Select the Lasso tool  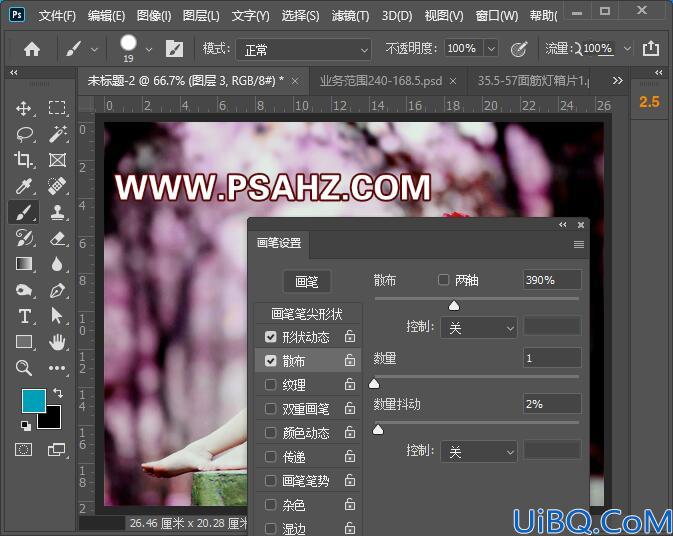pyautogui.click(x=24, y=134)
